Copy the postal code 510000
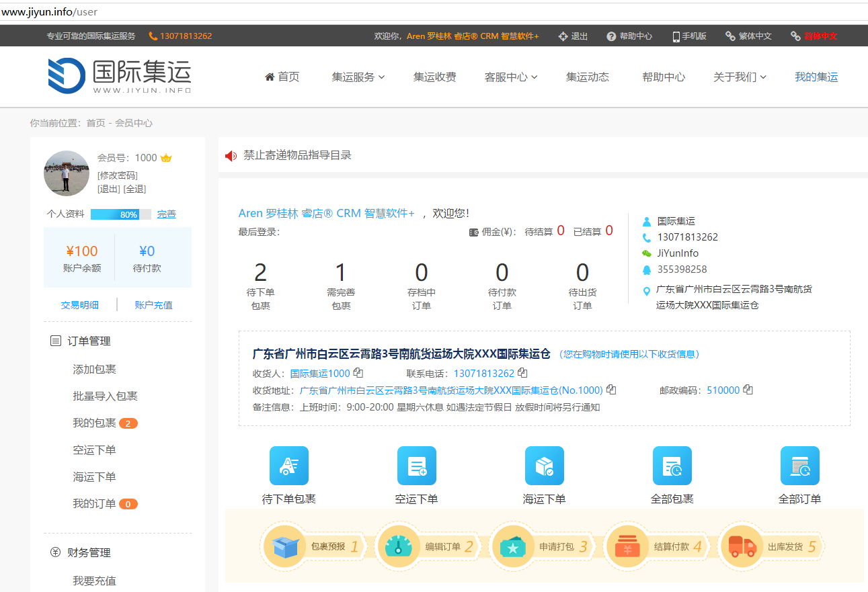The height and width of the screenshot is (592, 868). click(748, 390)
